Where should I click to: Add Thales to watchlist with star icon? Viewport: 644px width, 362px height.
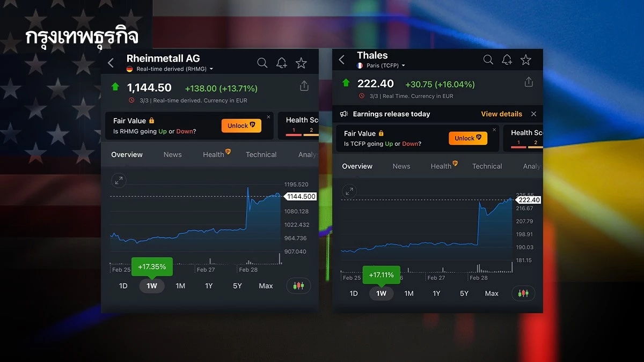(526, 60)
